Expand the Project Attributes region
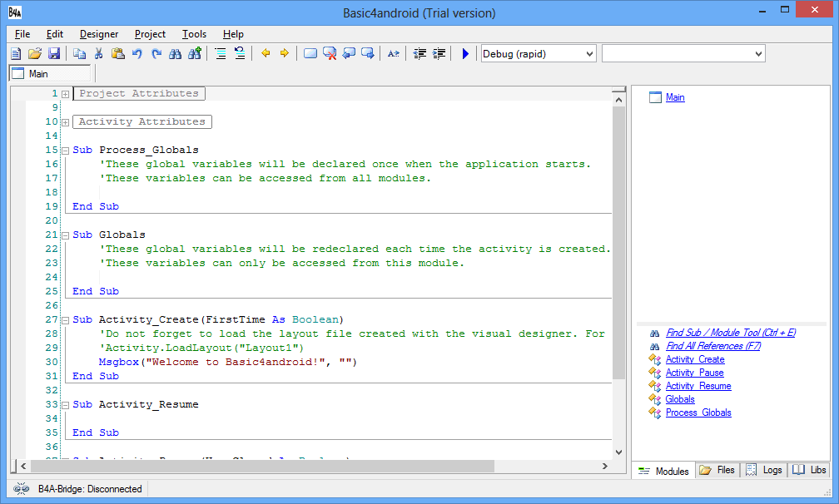 tap(65, 93)
